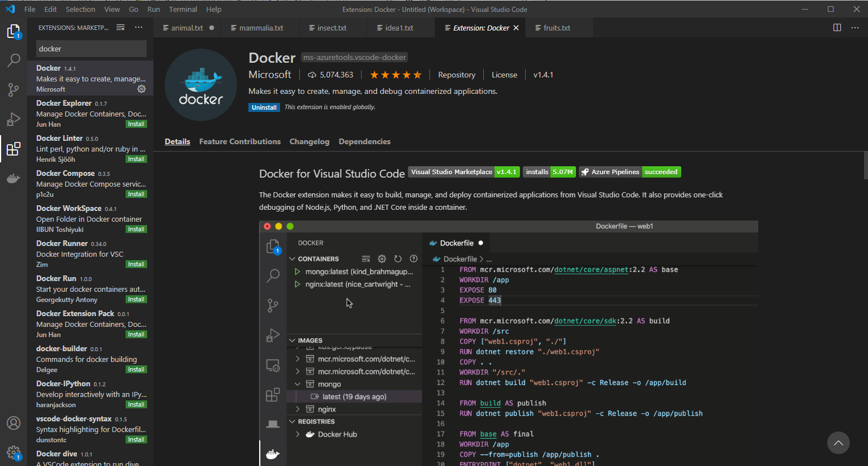
Task: Install the Docker Linter extension
Action: pos(136,159)
